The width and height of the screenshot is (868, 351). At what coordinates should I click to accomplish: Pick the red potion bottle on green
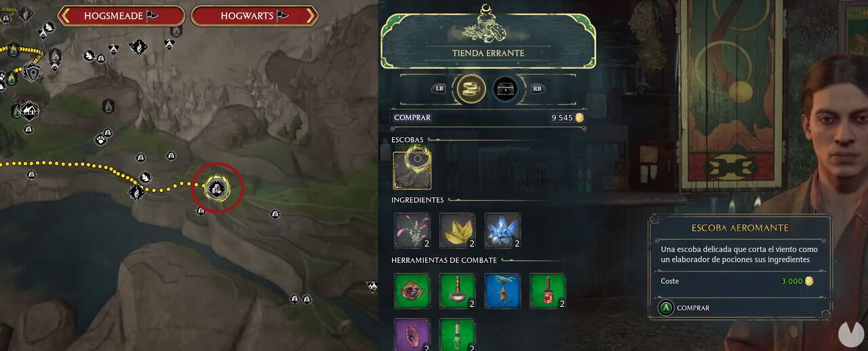[x=547, y=291]
